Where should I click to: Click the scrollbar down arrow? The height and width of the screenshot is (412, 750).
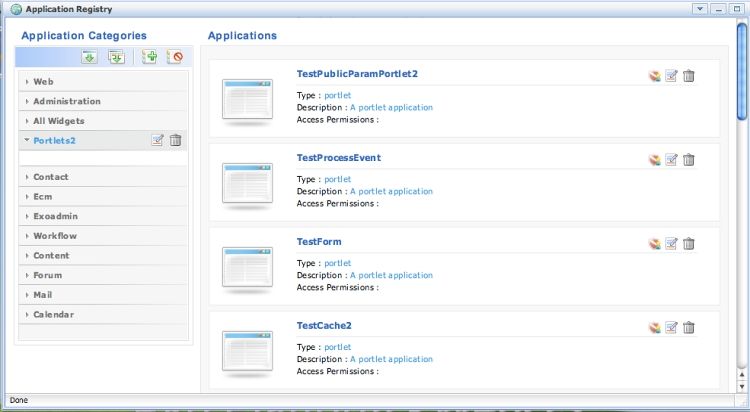(742, 386)
